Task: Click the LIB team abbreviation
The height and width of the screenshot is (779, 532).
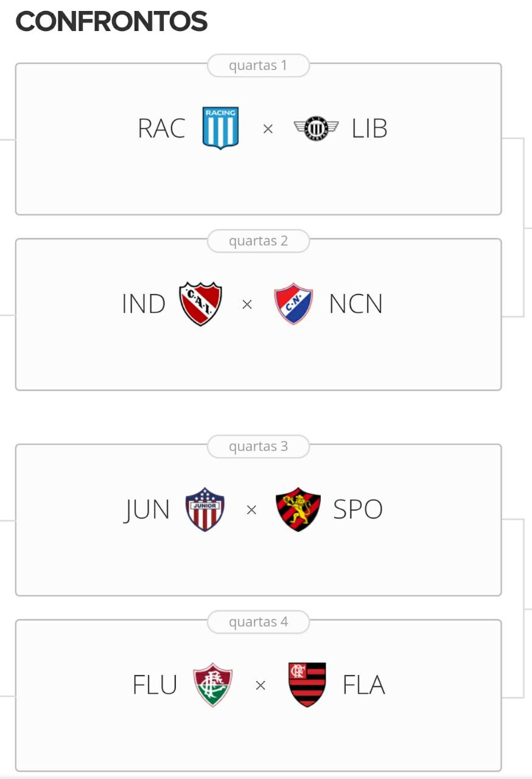Action: coord(369,128)
